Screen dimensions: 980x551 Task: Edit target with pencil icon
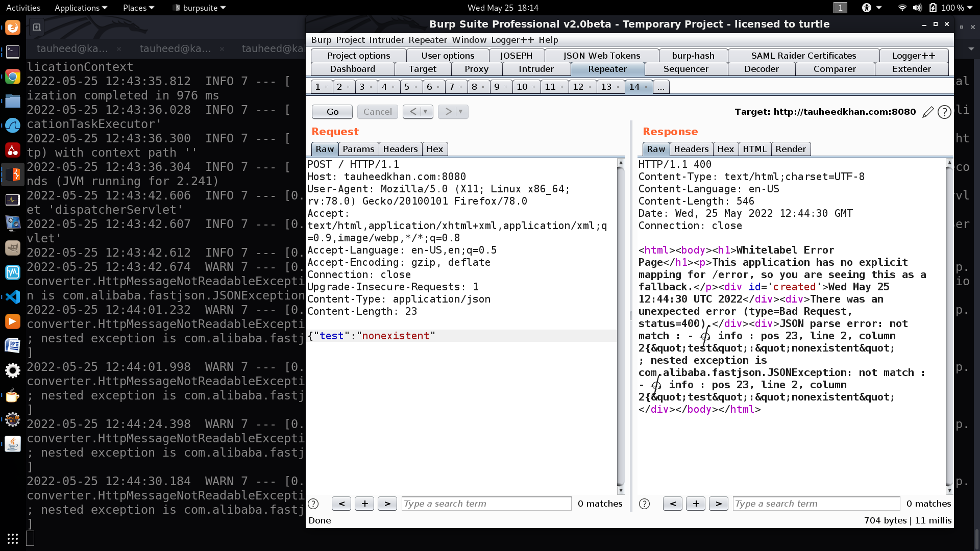[x=928, y=112]
